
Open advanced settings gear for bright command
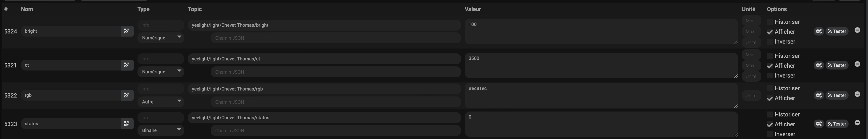819,31
